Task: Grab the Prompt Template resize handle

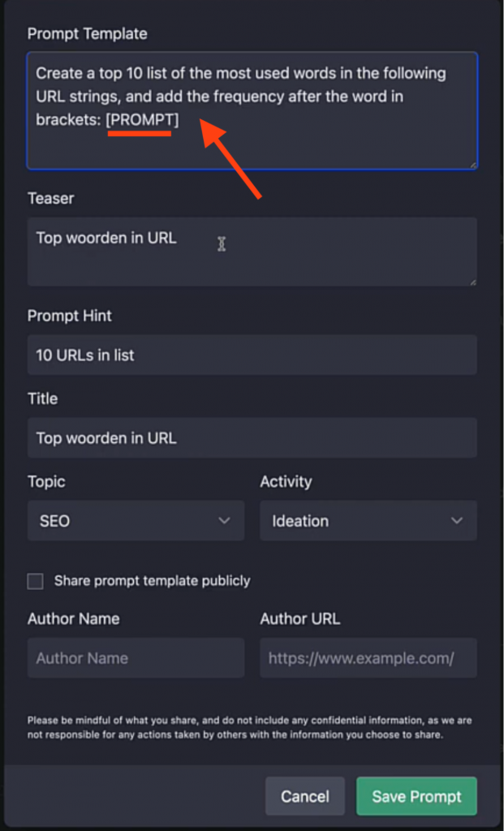Action: point(472,165)
